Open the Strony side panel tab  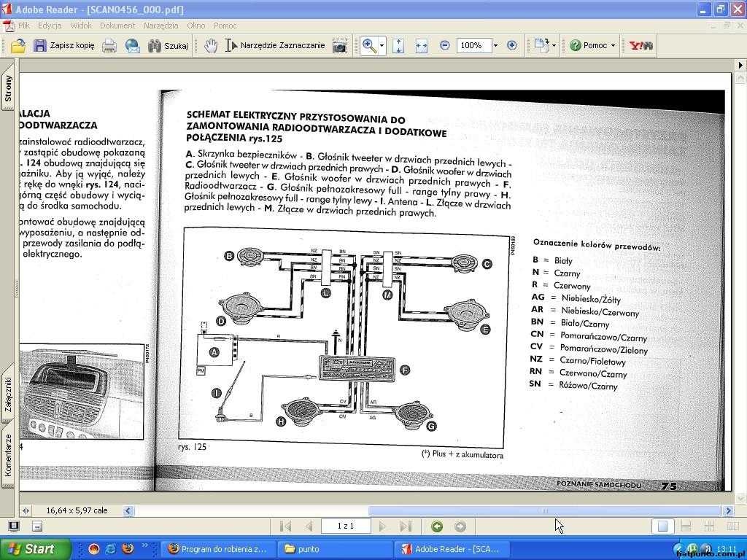7,88
